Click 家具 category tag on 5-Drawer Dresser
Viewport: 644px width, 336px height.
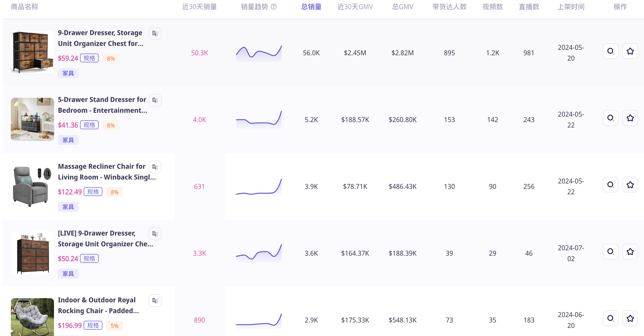[68, 140]
